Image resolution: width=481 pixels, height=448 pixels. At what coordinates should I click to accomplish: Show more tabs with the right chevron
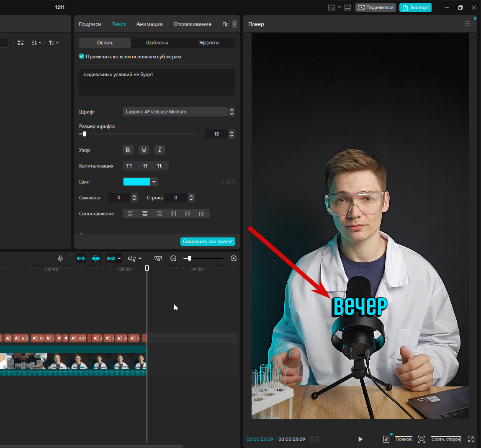click(x=234, y=24)
